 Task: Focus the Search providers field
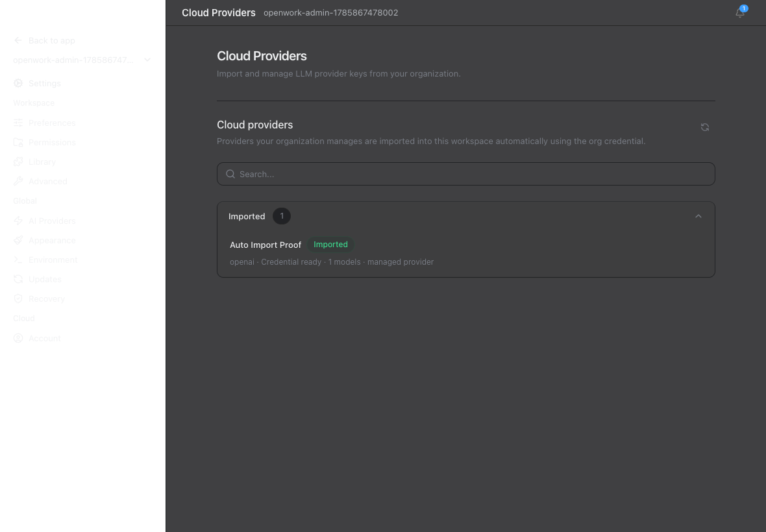(x=465, y=175)
